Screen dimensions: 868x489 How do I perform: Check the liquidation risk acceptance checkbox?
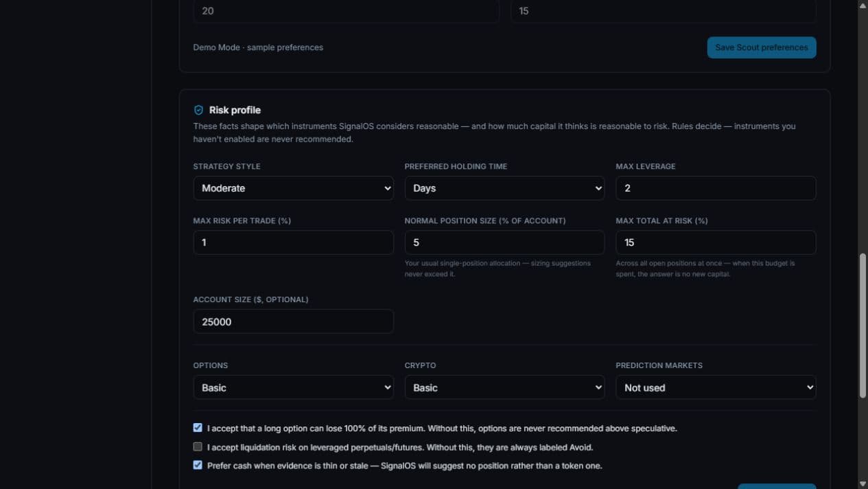click(198, 446)
